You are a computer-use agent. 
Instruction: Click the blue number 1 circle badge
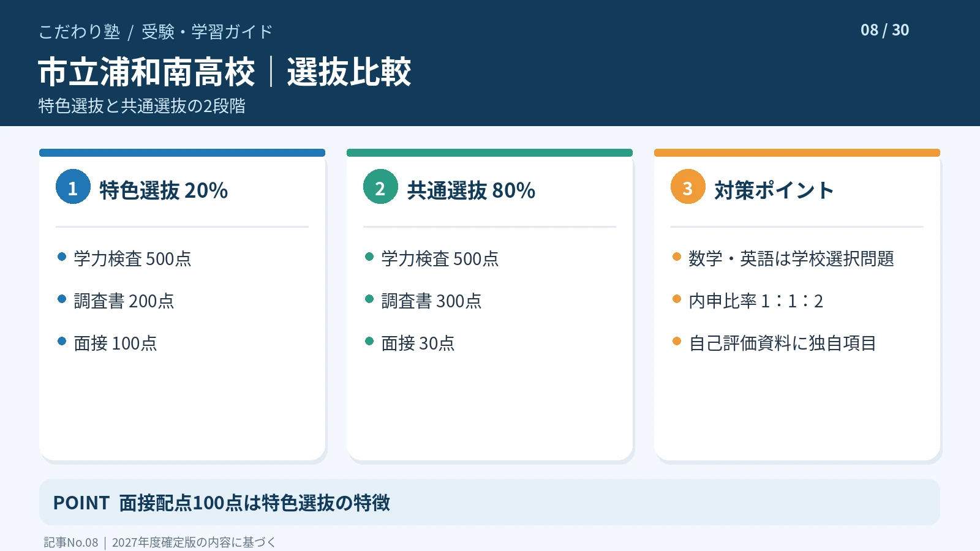click(x=73, y=187)
